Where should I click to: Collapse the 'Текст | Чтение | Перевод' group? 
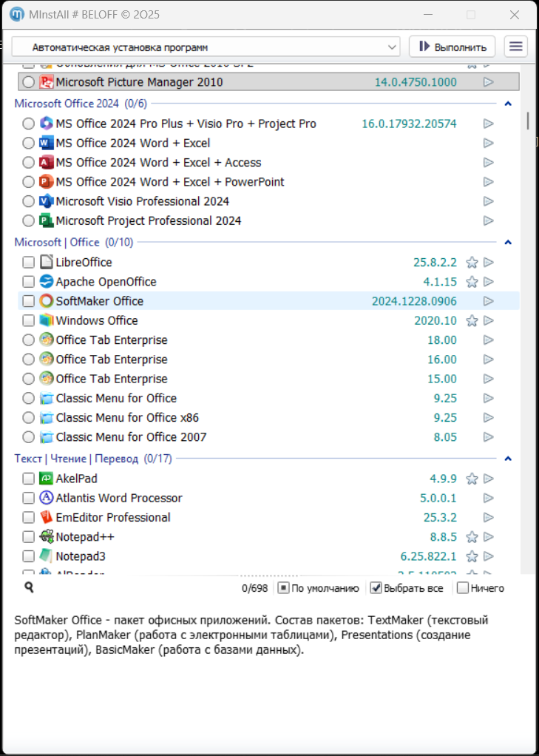coord(508,459)
